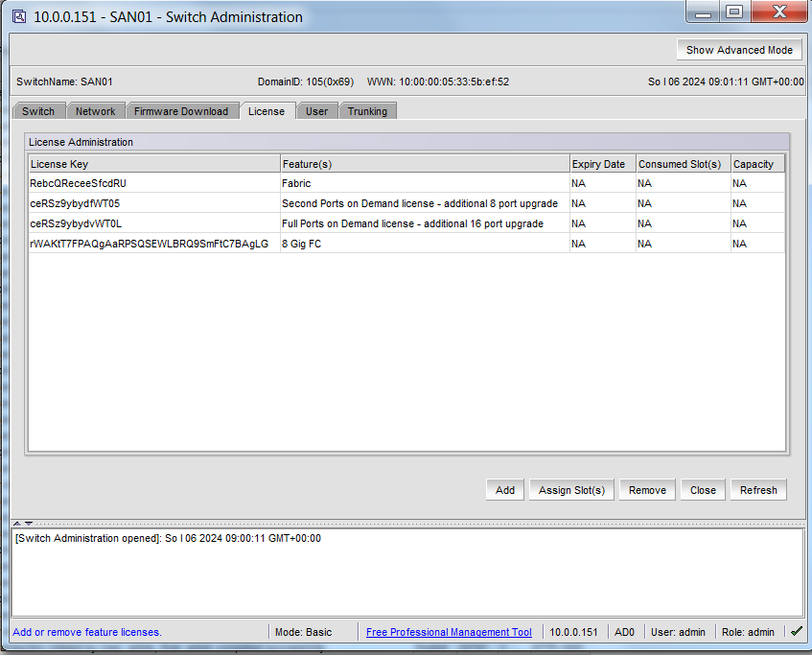Click the Add license button
The height and width of the screenshot is (655, 812).
(x=505, y=490)
